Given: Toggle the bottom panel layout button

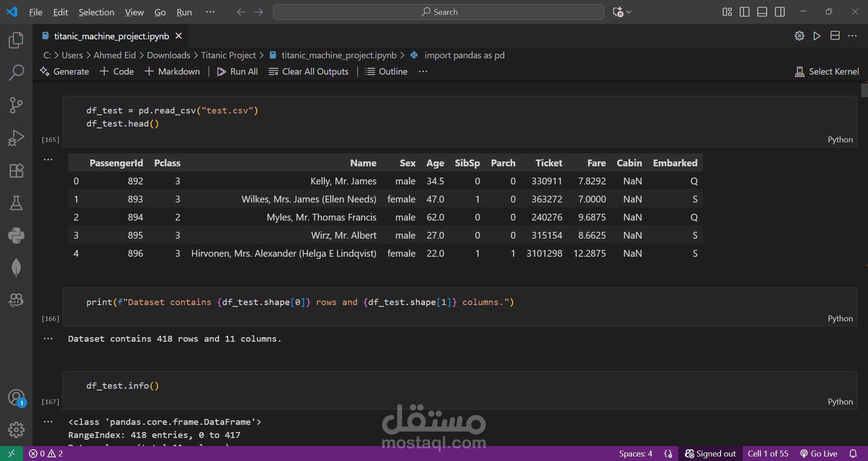Looking at the screenshot, I should point(762,12).
